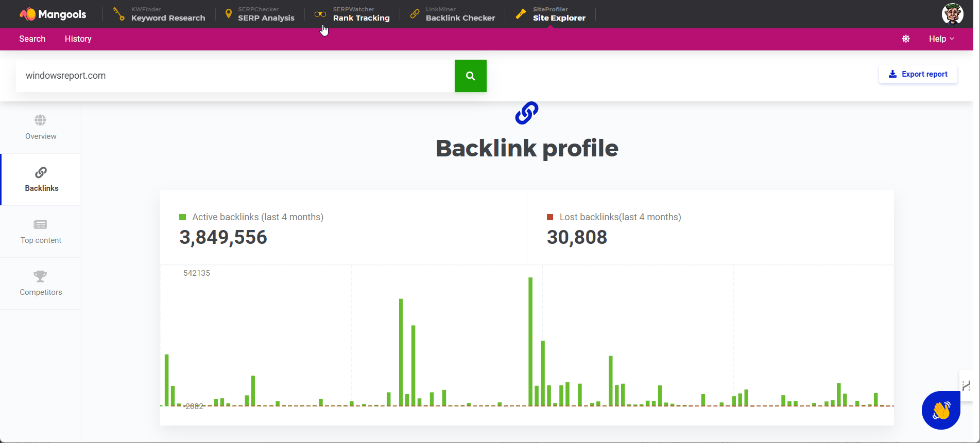This screenshot has width=980, height=443.
Task: Open SERPWatcher Rank Tracking tool
Action: pyautogui.click(x=352, y=14)
